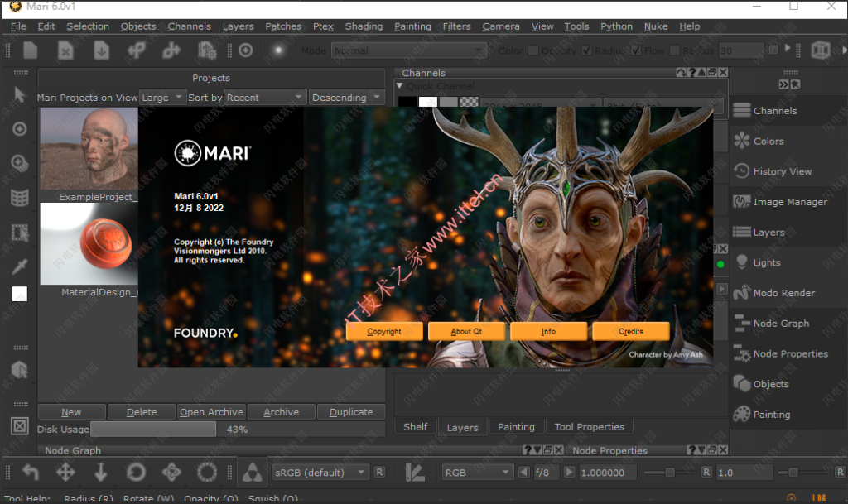Screen dimensions: 848x504
Task: Activate the color picker eyedropper tool
Action: tap(18, 267)
